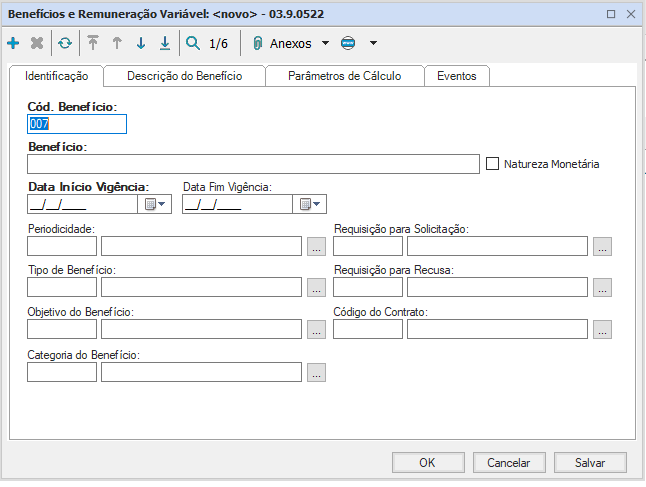Open the Anexos dropdown menu

click(x=292, y=44)
